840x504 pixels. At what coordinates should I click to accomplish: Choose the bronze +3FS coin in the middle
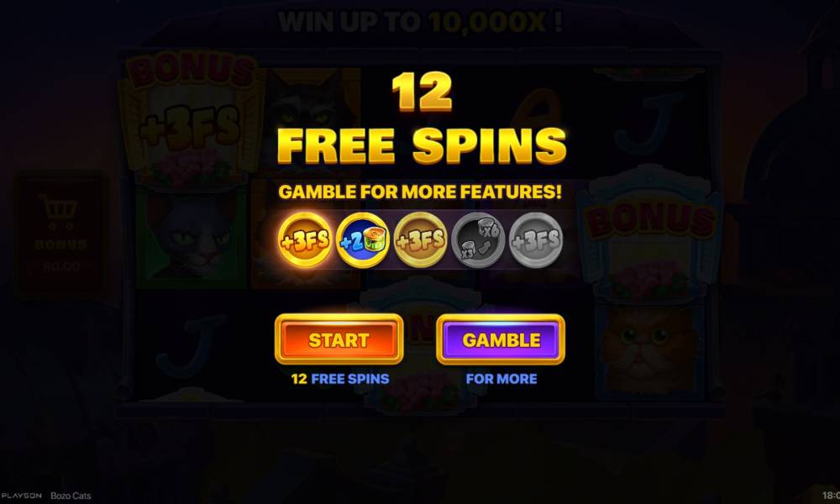coord(421,240)
